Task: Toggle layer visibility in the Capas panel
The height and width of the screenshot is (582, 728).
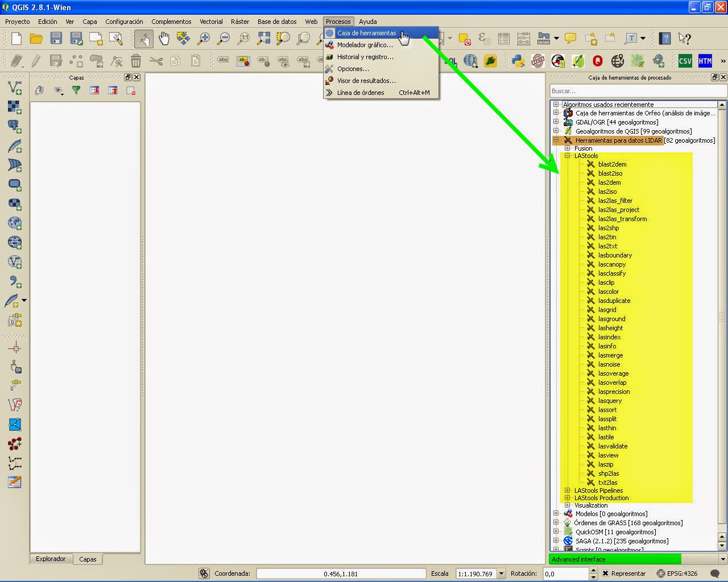Action: 57,90
